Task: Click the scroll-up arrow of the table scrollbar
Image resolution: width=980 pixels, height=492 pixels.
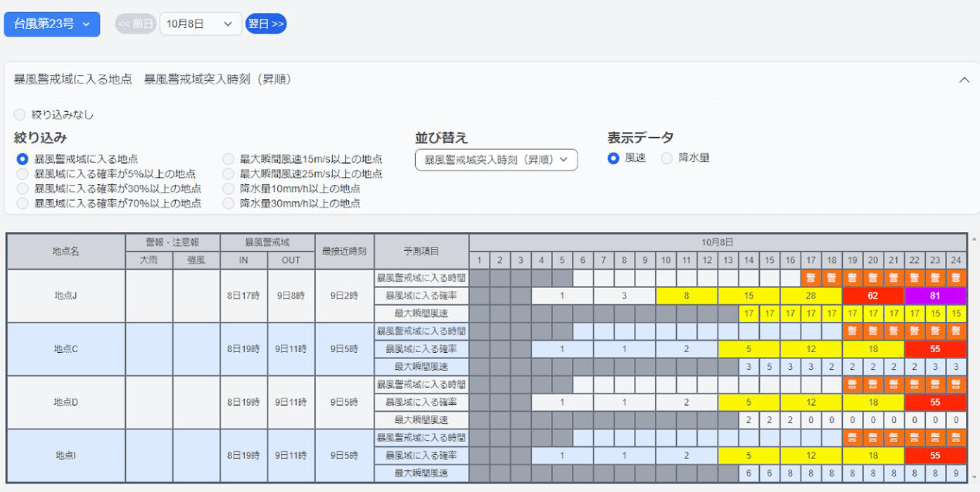Action: coord(974,239)
